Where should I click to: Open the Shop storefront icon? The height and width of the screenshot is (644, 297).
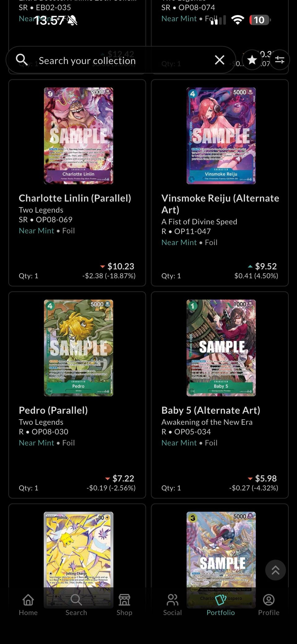(124, 605)
